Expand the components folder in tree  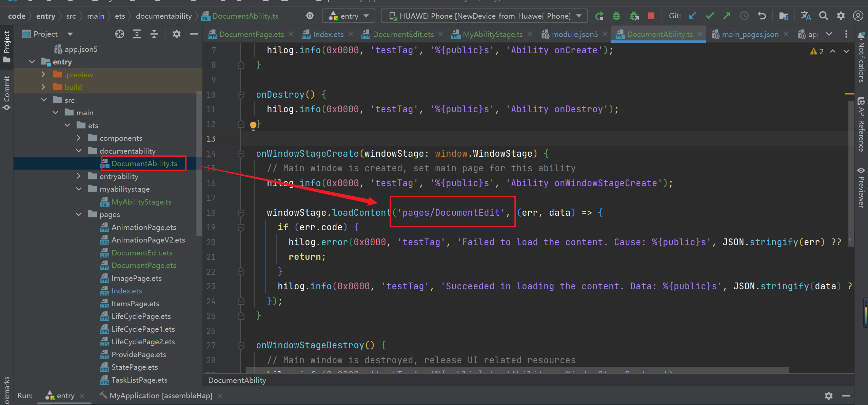click(79, 138)
